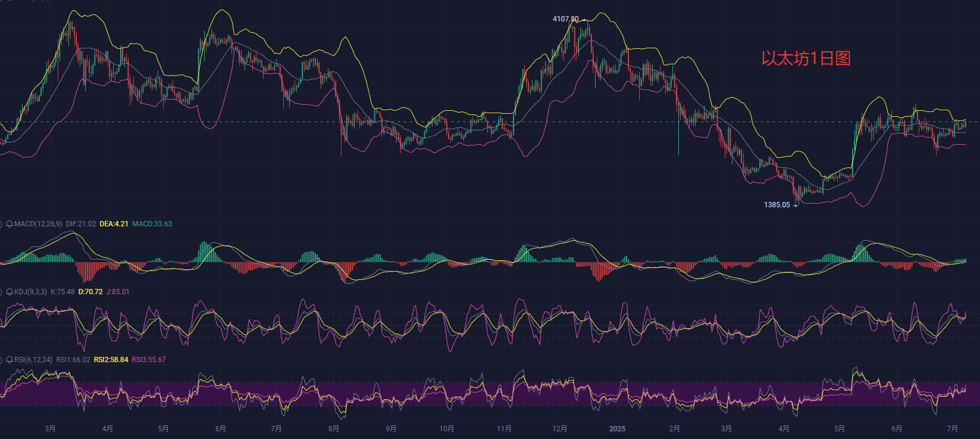The height and width of the screenshot is (439, 980).
Task: Select the DIF:21.02 value
Action: 81,224
